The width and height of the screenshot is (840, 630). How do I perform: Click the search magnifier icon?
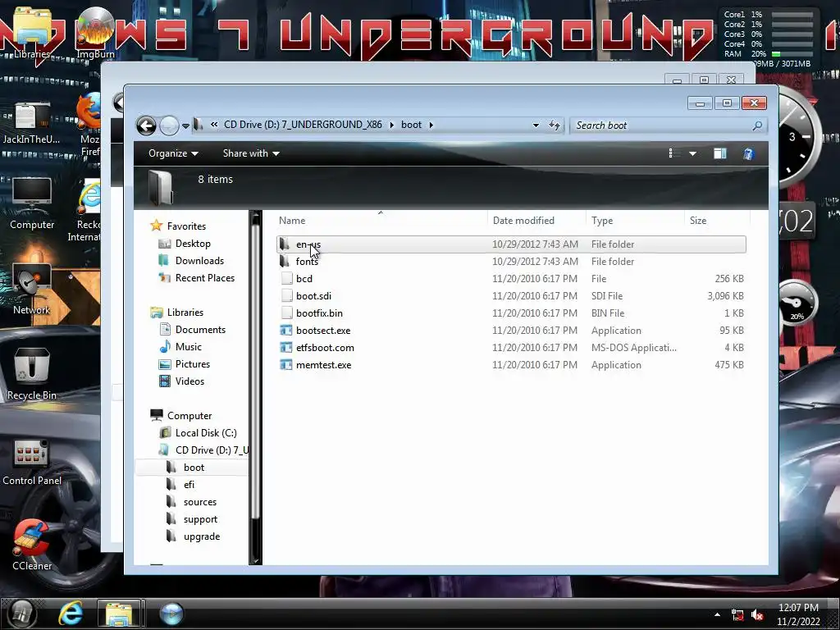(x=757, y=126)
